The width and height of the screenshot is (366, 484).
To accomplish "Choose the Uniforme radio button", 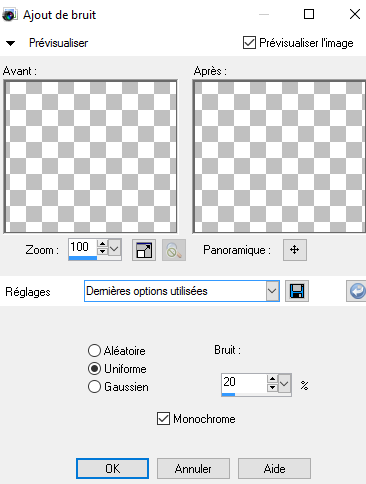I will click(94, 369).
